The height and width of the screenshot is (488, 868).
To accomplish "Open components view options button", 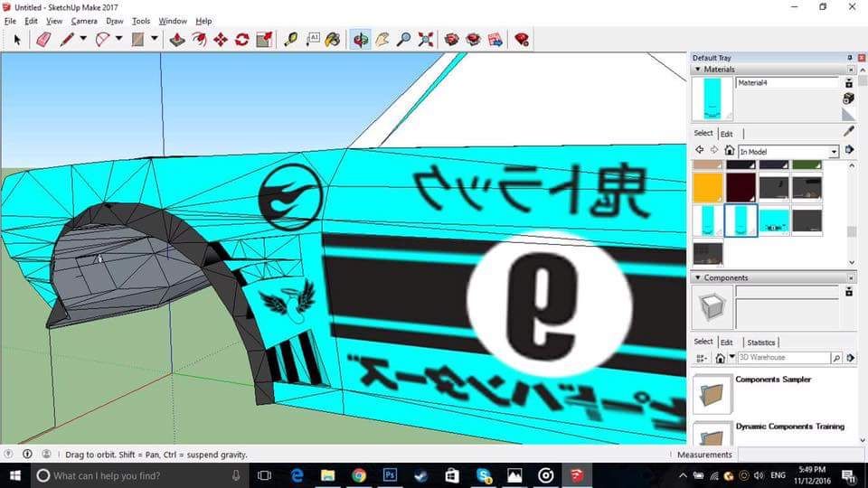I will (x=702, y=359).
